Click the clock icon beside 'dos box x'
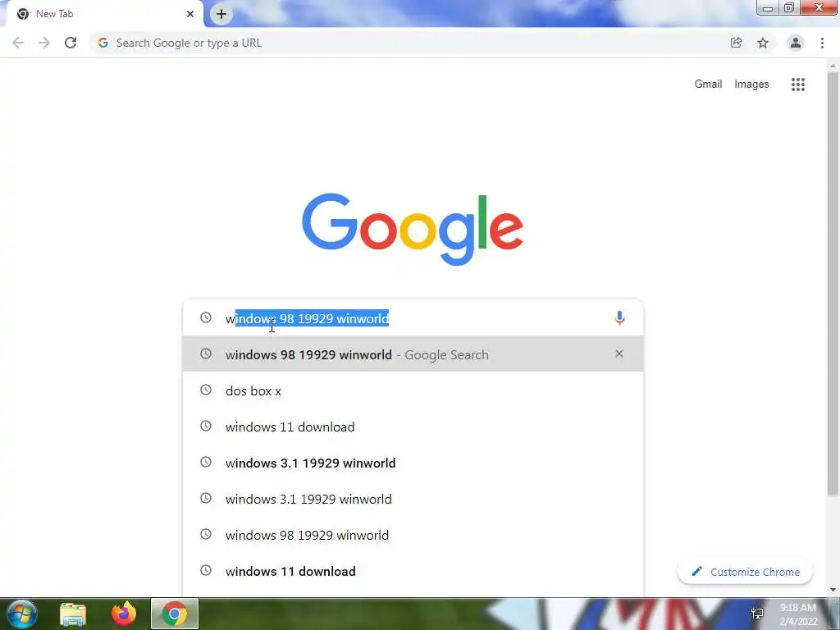 coord(206,390)
